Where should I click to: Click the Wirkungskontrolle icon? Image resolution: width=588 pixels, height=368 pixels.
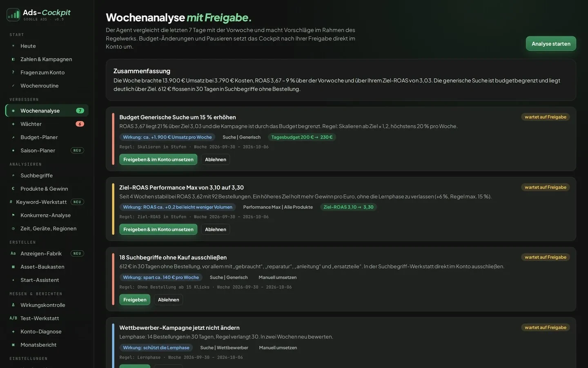13,305
